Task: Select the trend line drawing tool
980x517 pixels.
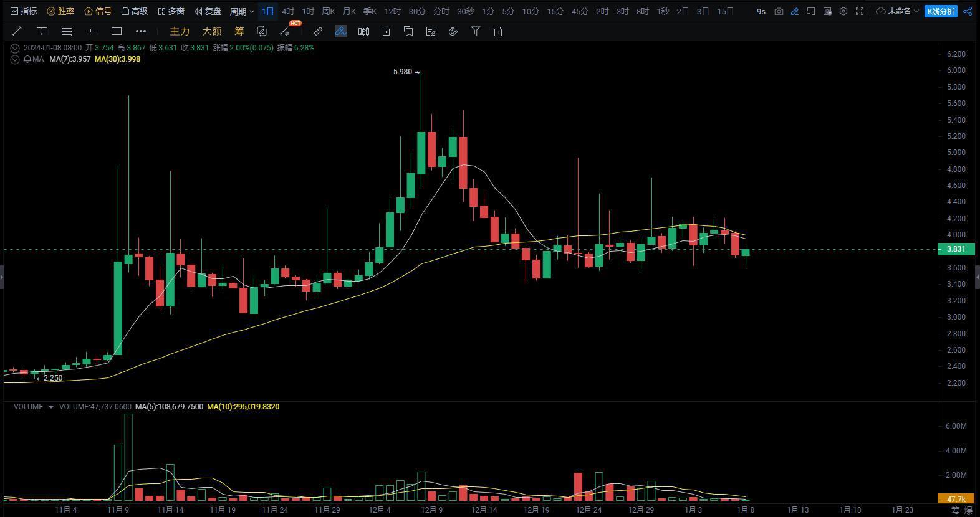Action: coord(17,31)
